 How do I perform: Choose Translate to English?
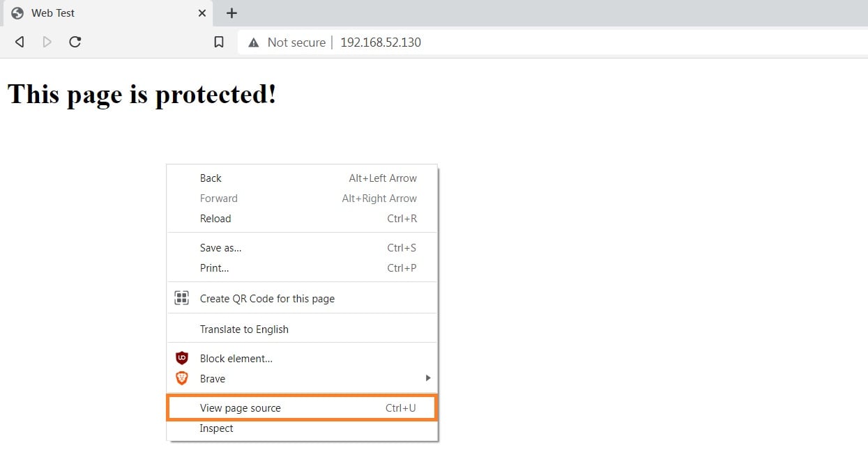(302, 329)
